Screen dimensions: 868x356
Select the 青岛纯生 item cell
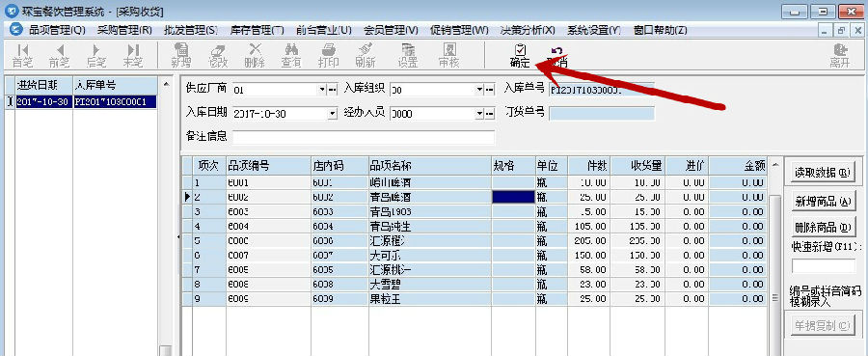pos(429,226)
